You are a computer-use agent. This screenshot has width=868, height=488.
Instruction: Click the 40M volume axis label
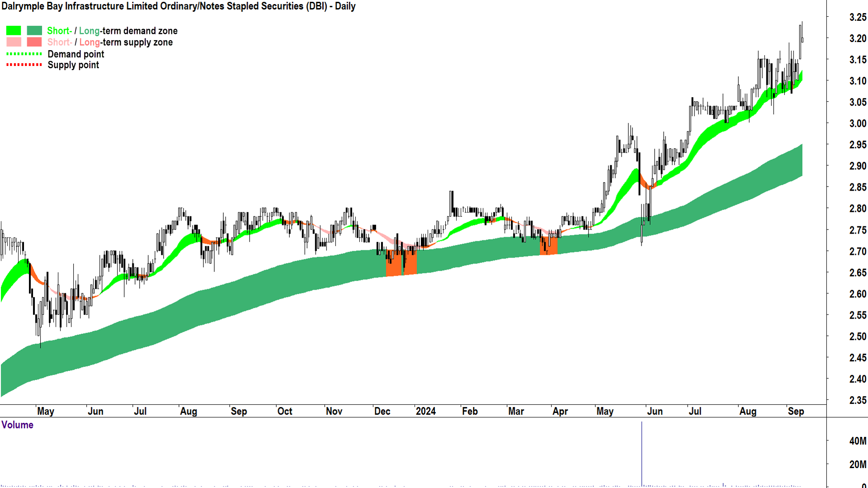click(x=857, y=441)
